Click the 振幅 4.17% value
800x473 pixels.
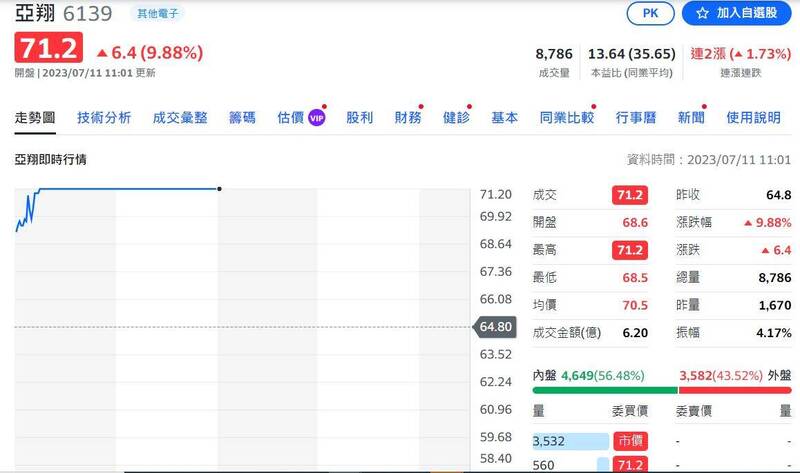pos(774,333)
